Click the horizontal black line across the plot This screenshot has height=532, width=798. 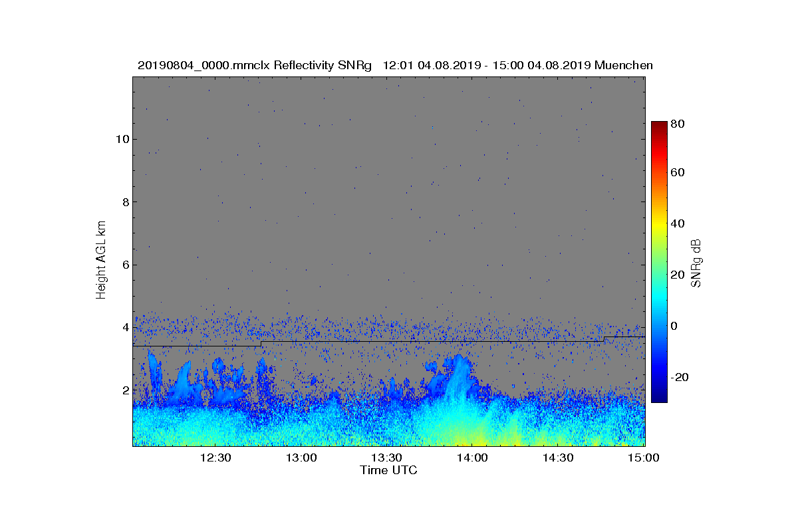click(388, 342)
